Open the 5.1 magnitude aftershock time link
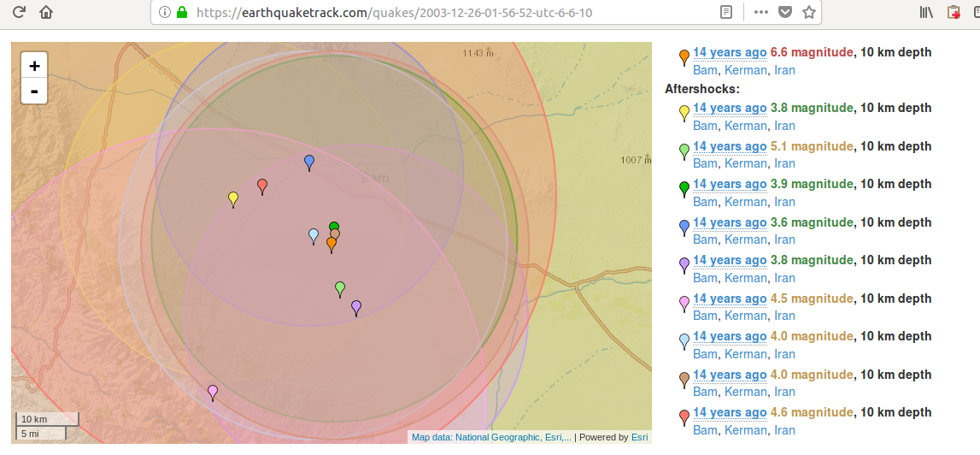Viewport: 980px width, 455px height. (729, 146)
